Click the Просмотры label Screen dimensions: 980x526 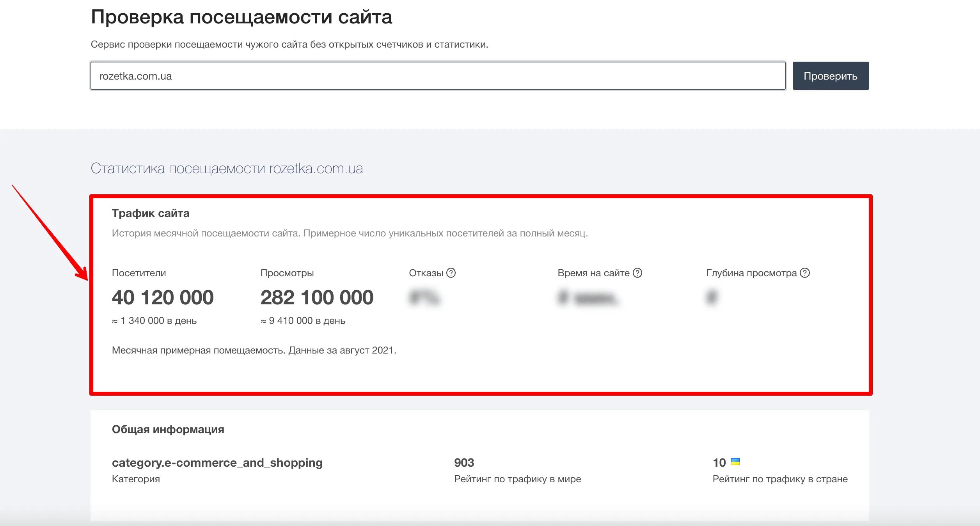coord(287,273)
